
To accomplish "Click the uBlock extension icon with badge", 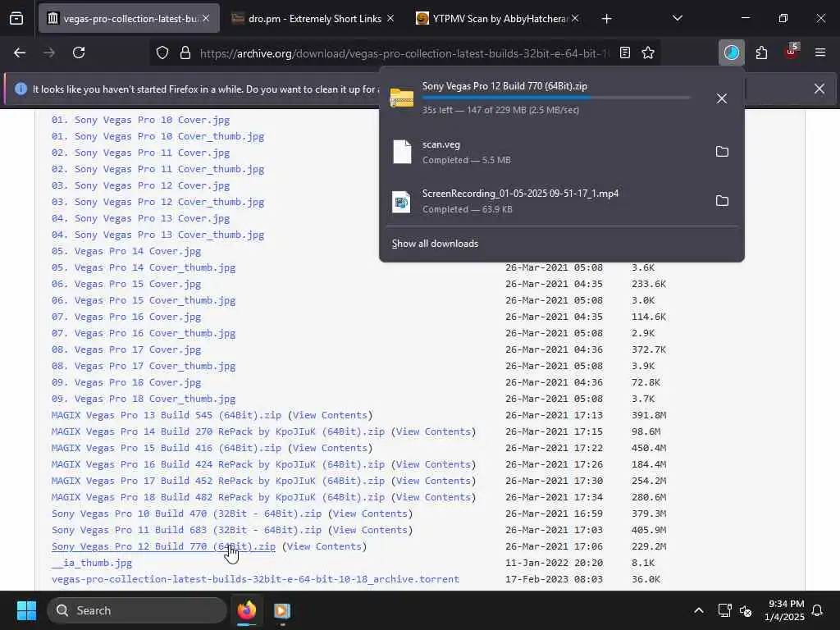I will coord(792,52).
